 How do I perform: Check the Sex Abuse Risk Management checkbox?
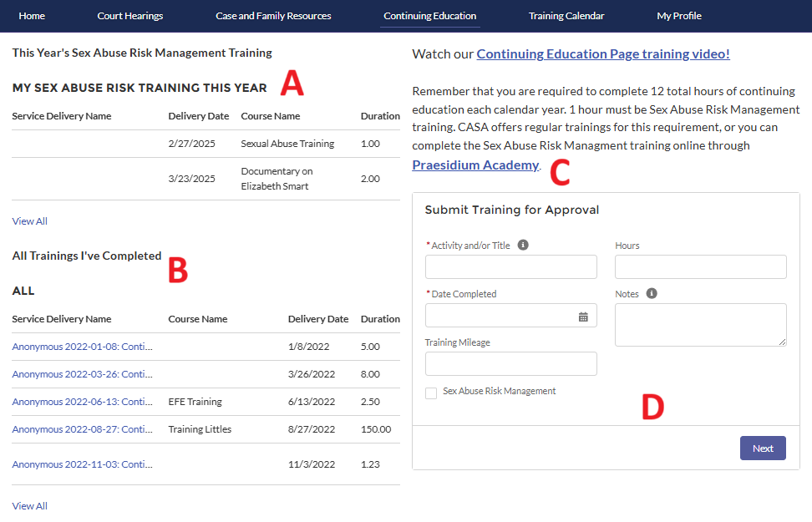(431, 393)
